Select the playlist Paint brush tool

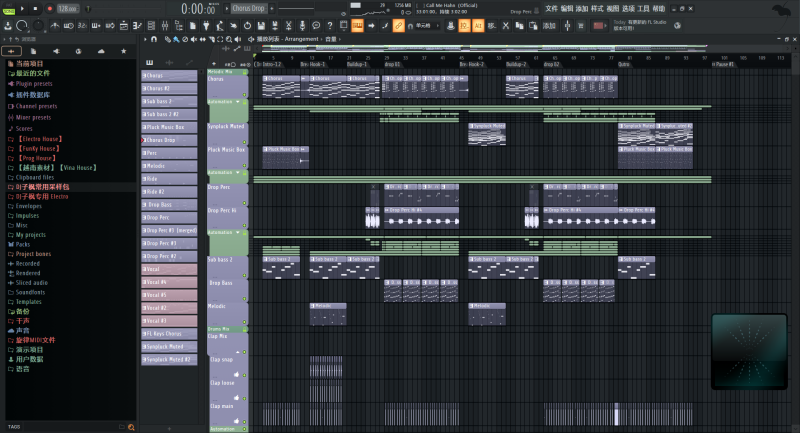click(x=176, y=39)
